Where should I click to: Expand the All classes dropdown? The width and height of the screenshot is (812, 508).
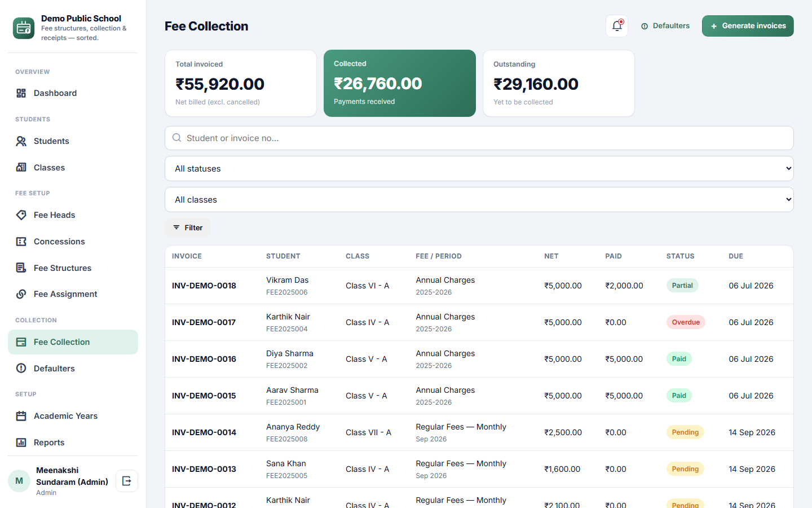[479, 200]
